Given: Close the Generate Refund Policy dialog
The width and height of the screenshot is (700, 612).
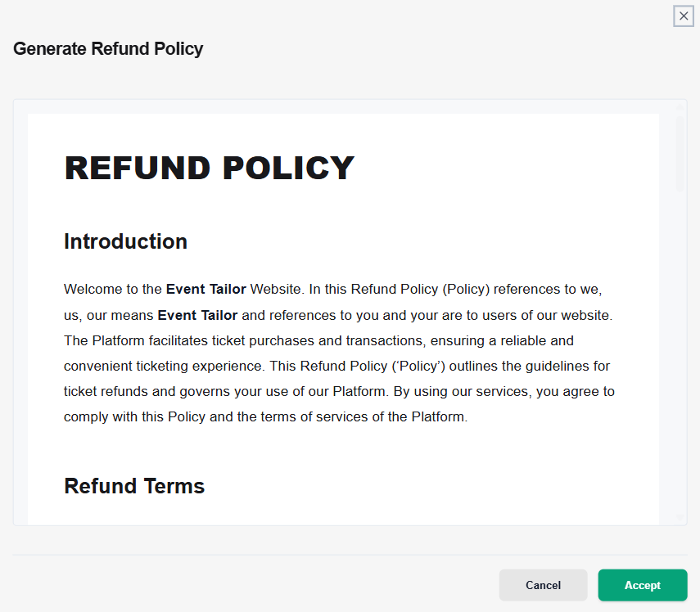Looking at the screenshot, I should click(x=684, y=16).
